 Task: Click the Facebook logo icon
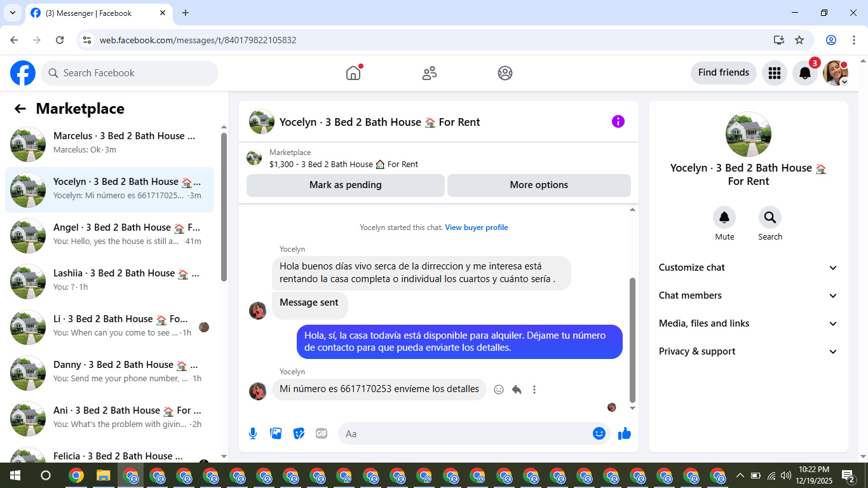point(23,73)
